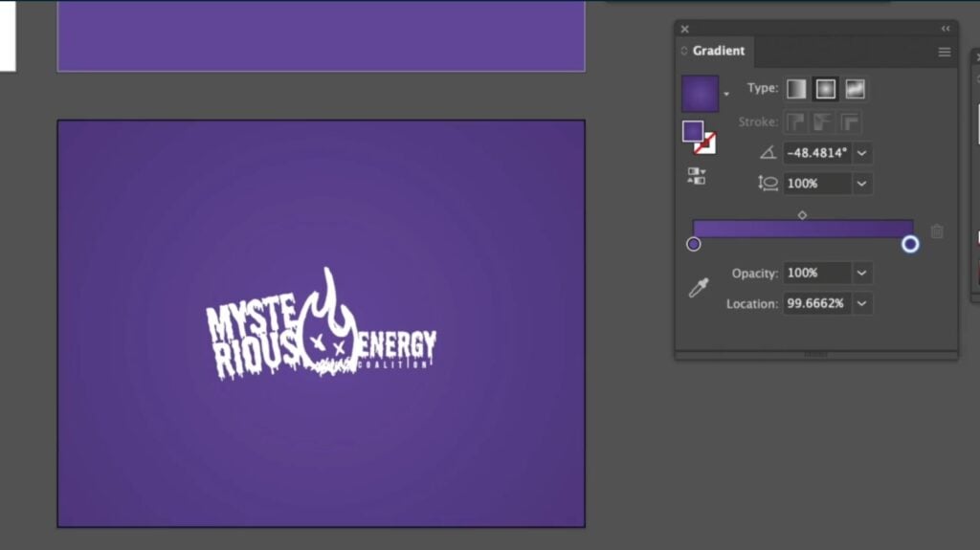Activate the Stroke box with none

(x=705, y=143)
